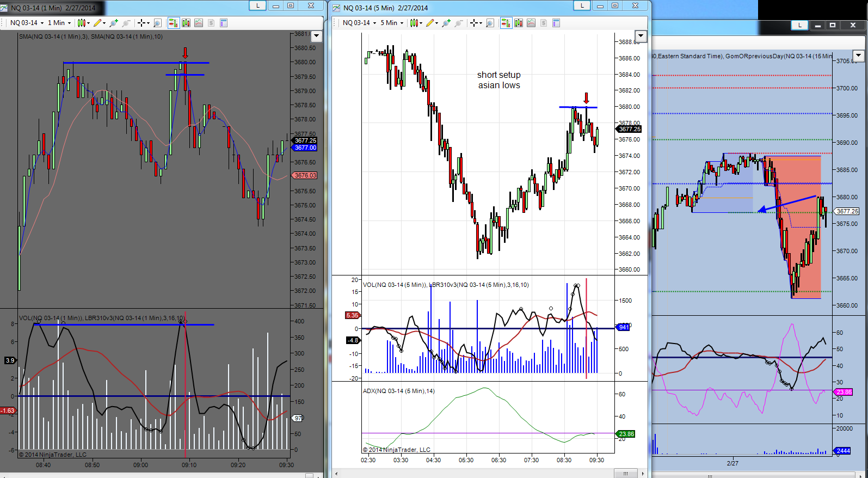This screenshot has height=478, width=868.
Task: Zoom in on the 1 Min chart
Action: (x=114, y=23)
